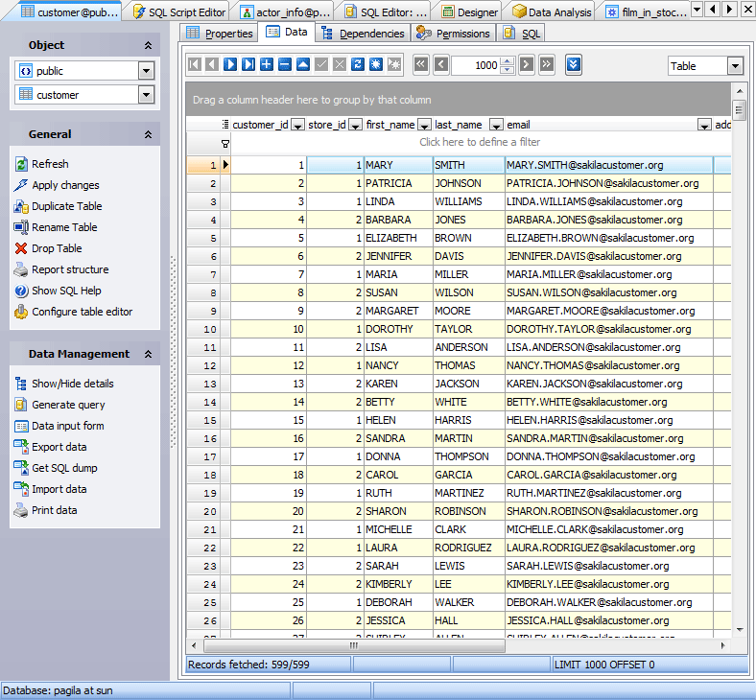Open the actor_info window tab
This screenshot has height=700, width=756.
click(286, 12)
